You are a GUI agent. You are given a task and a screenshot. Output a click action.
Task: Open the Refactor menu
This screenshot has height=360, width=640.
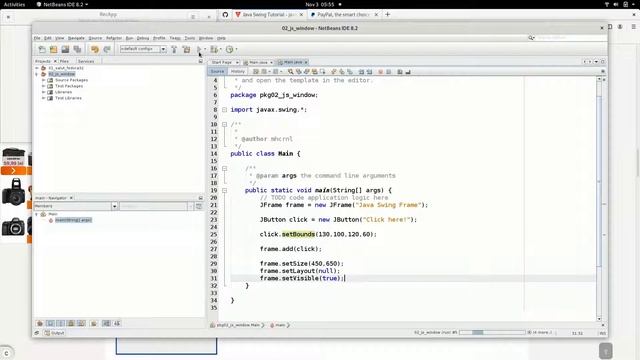point(114,38)
